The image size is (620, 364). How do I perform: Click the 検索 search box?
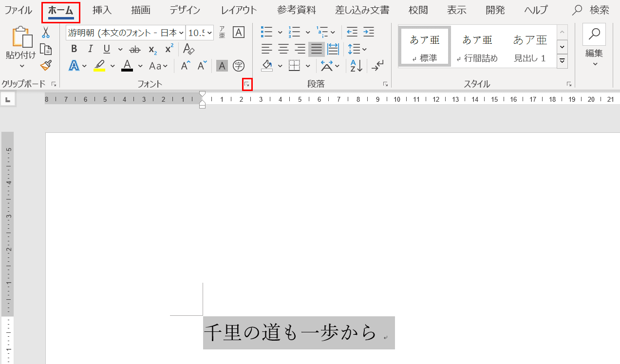(592, 10)
